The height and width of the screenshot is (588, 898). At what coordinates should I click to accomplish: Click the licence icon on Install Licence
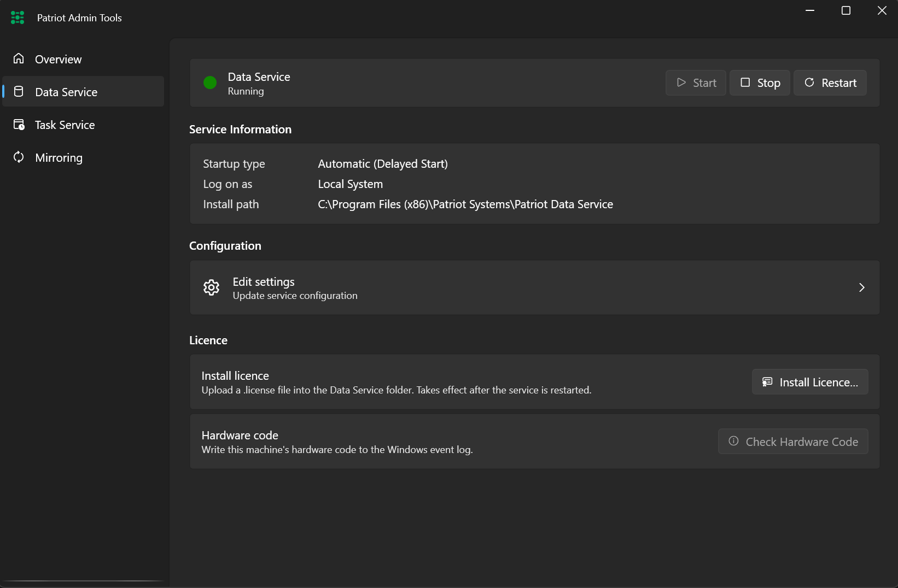[767, 381]
